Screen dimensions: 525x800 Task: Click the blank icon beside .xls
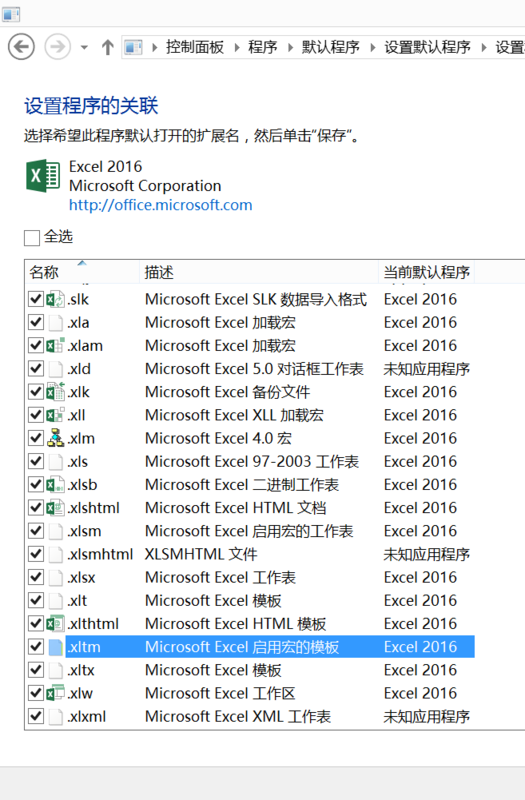coord(56,462)
